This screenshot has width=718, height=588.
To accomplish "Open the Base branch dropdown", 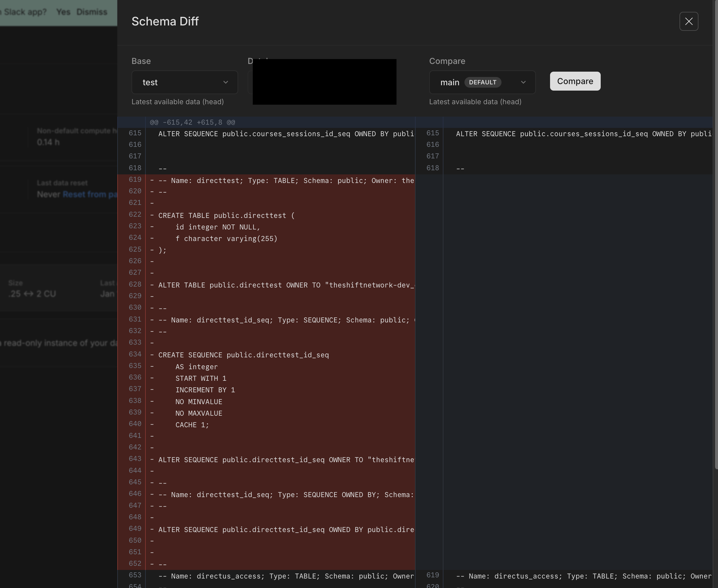I will pyautogui.click(x=184, y=82).
